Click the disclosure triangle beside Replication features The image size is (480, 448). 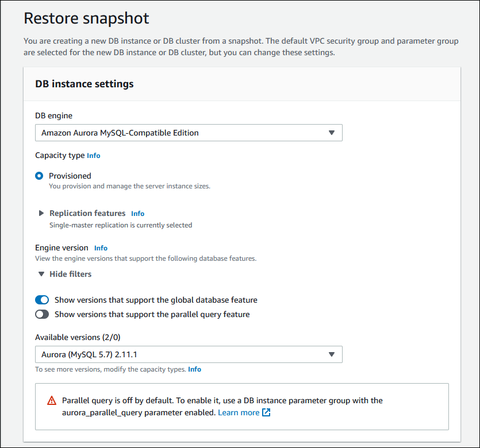tap(41, 213)
